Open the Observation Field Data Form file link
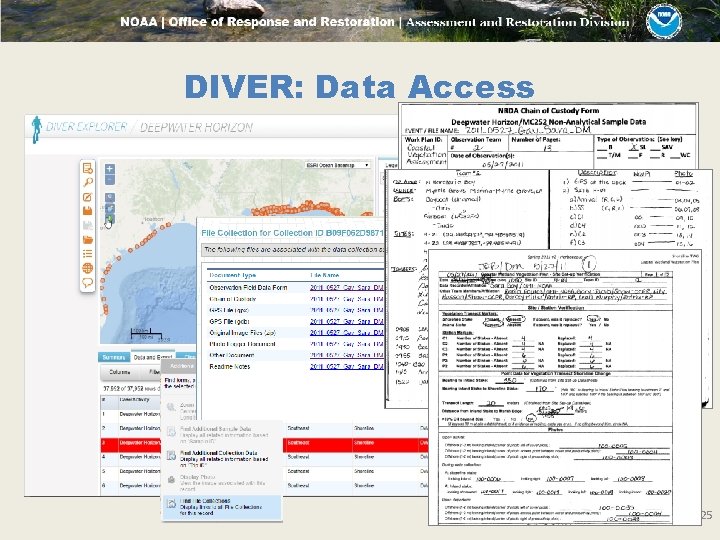720x540 pixels. (x=347, y=287)
